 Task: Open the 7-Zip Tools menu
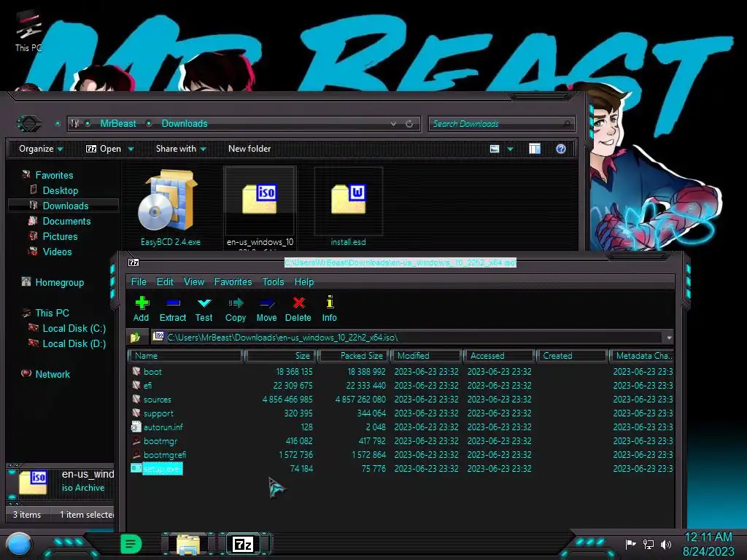pos(273,282)
